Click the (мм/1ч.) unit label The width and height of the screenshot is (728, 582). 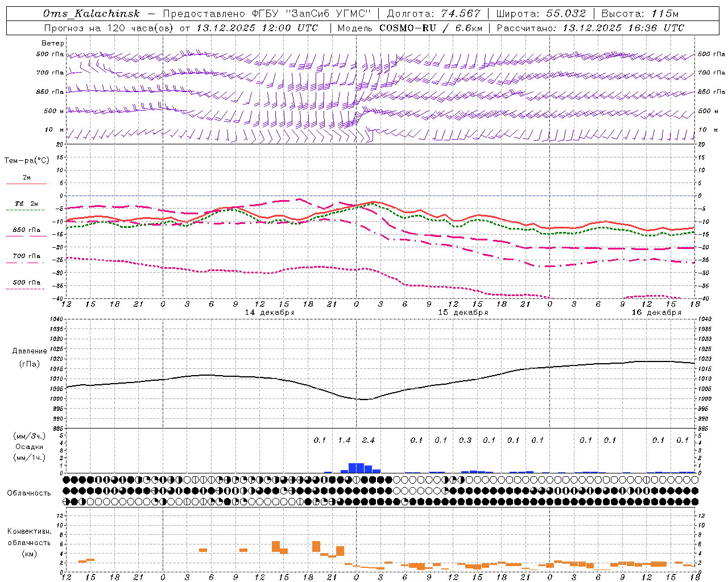29,458
